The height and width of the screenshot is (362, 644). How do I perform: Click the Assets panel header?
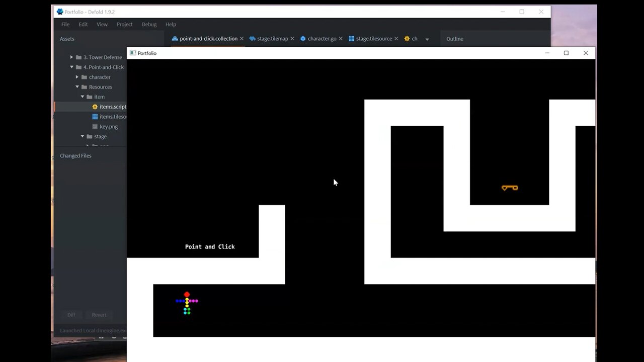click(x=67, y=39)
